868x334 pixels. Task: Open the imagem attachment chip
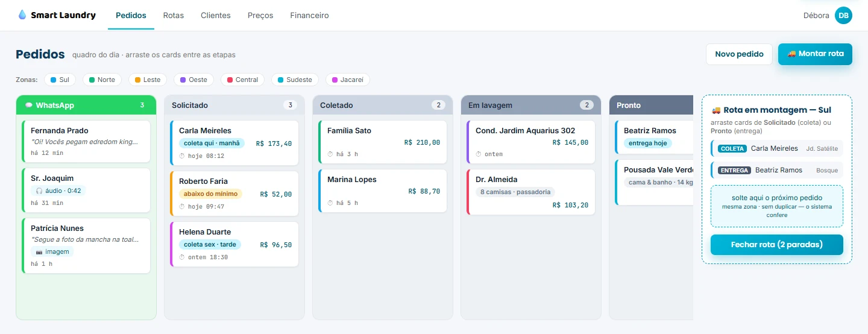coord(52,251)
